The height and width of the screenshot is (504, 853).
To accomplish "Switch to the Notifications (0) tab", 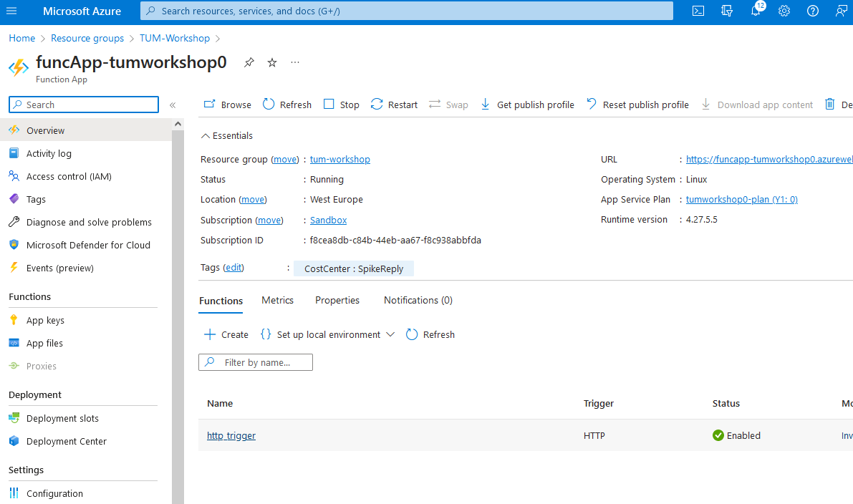I will tap(418, 300).
